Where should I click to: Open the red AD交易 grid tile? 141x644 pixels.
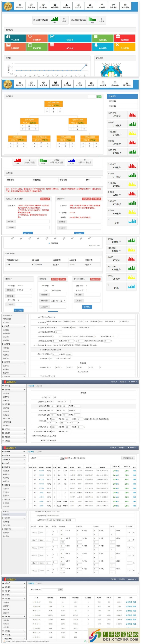(70, 47)
